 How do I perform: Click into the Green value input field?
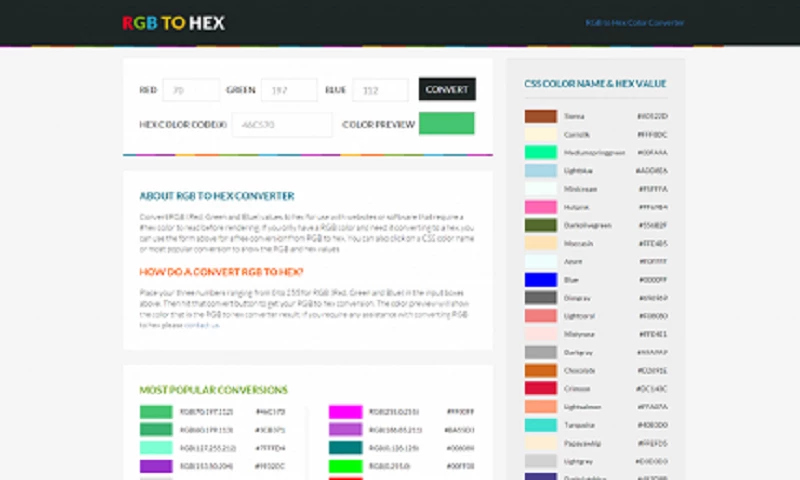289,90
